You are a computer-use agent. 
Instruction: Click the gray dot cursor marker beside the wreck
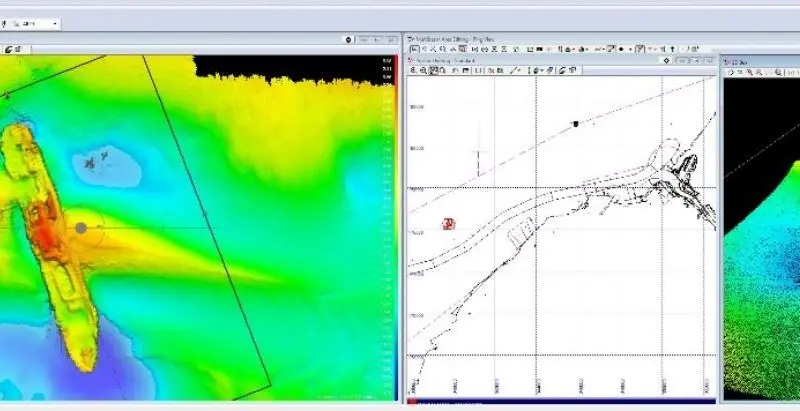tap(81, 228)
